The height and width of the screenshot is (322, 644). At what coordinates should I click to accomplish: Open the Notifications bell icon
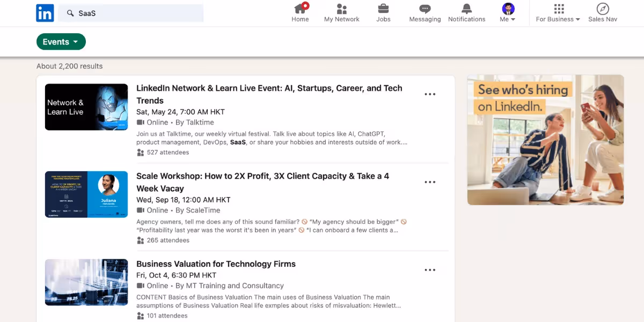pos(467,9)
